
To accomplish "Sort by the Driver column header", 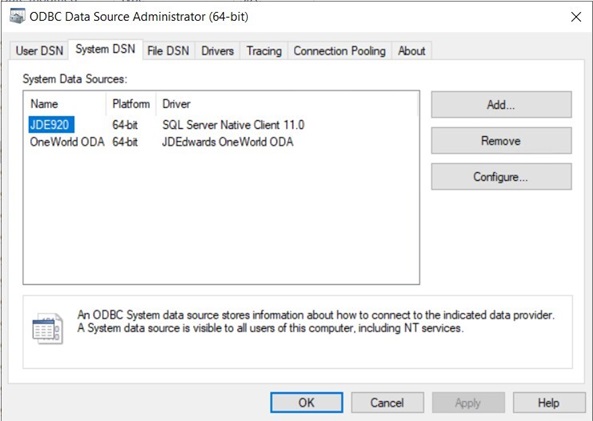I will [287, 104].
